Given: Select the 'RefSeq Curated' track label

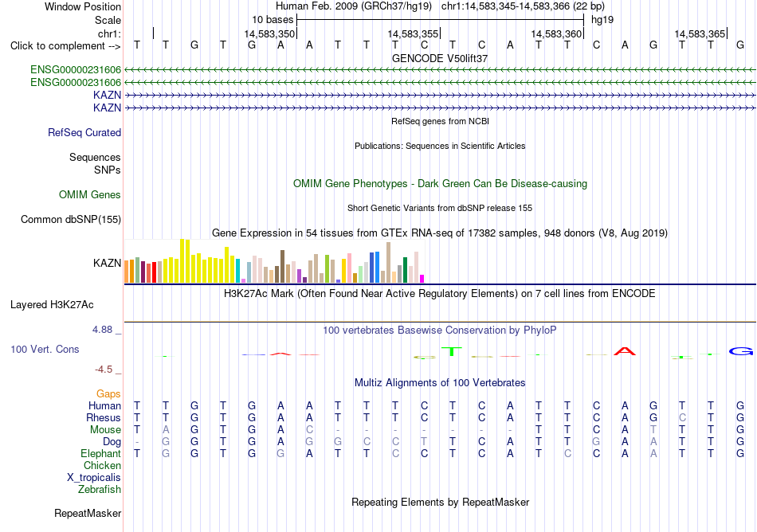Looking at the screenshot, I should (x=84, y=133).
